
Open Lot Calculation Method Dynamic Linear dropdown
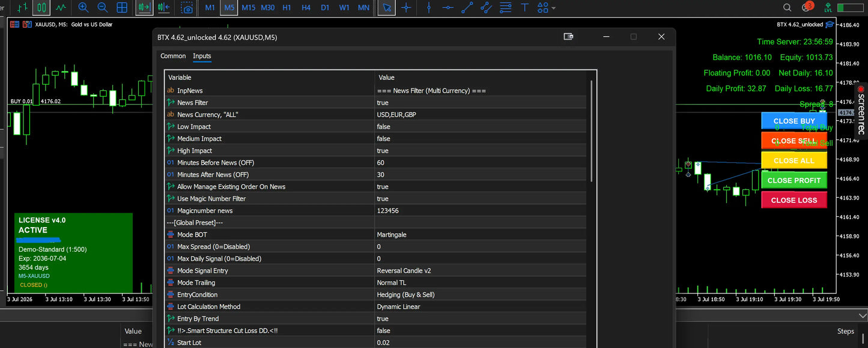[480, 307]
